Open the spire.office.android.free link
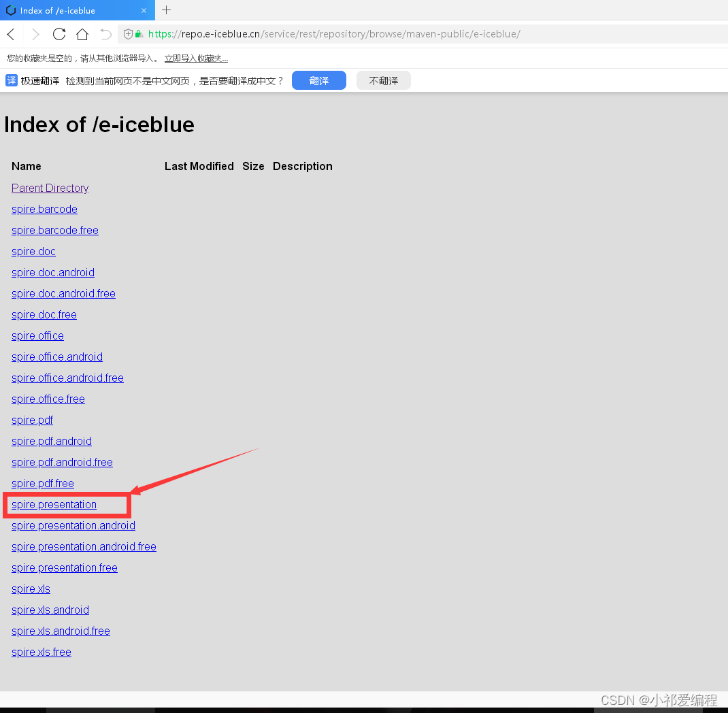 (68, 378)
